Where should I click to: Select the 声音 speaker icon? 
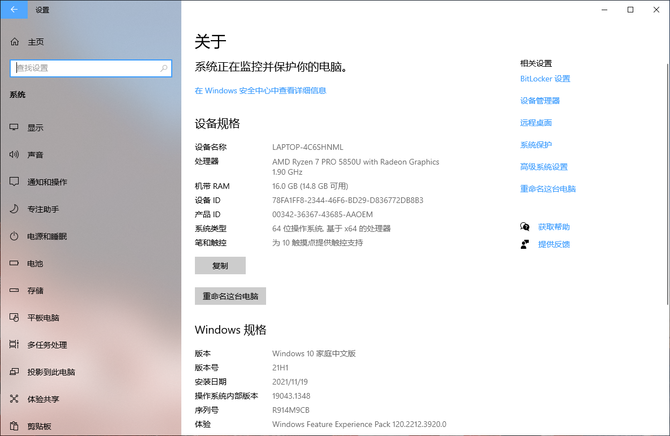[x=14, y=155]
